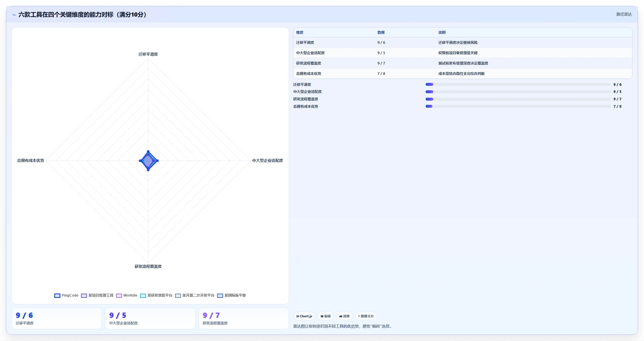Click 测试和发布管理深度决定覆盖度 description cell
644x341 pixels.
[463, 63]
